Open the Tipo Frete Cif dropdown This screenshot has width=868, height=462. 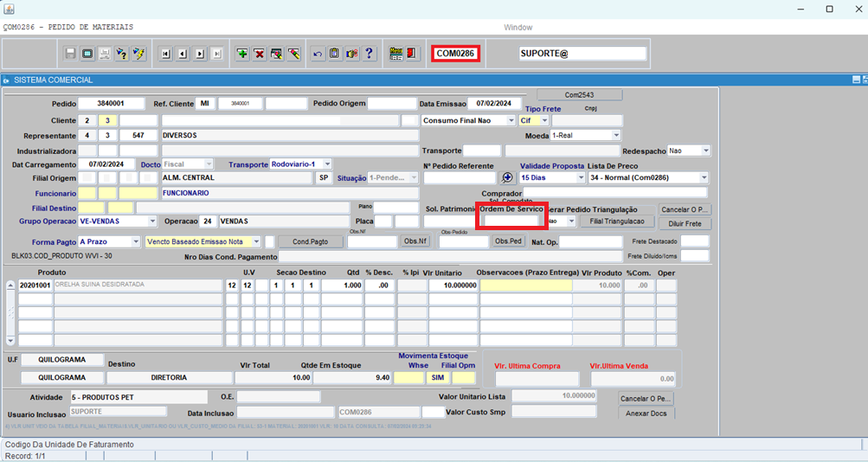[x=544, y=120]
